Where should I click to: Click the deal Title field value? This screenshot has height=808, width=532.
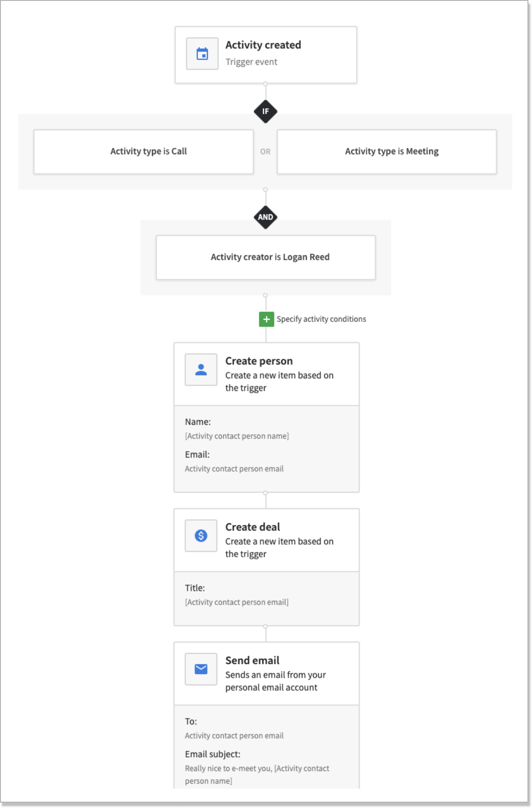pos(237,602)
